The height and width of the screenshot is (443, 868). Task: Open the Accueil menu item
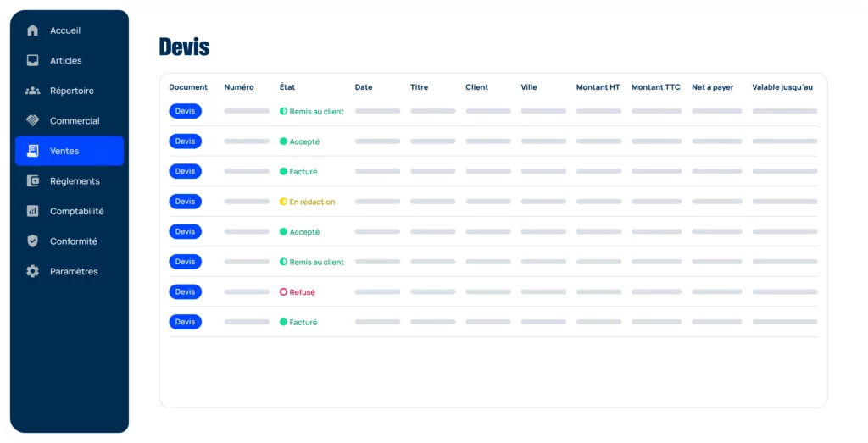click(x=65, y=30)
